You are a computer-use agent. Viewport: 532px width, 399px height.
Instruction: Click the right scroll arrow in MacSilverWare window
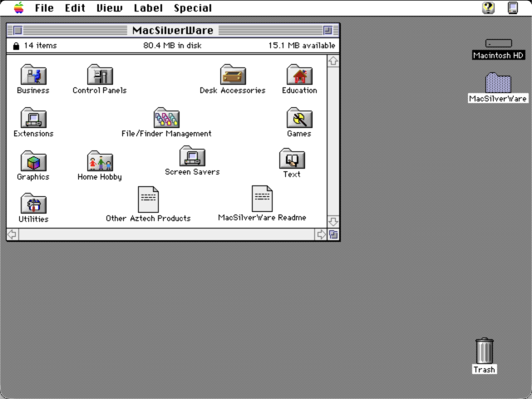(x=321, y=234)
